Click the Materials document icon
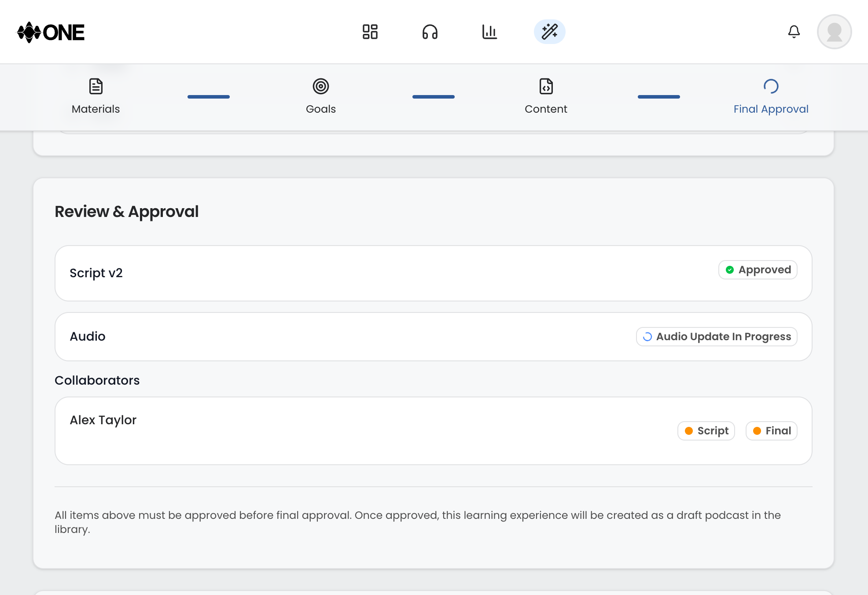 point(96,86)
